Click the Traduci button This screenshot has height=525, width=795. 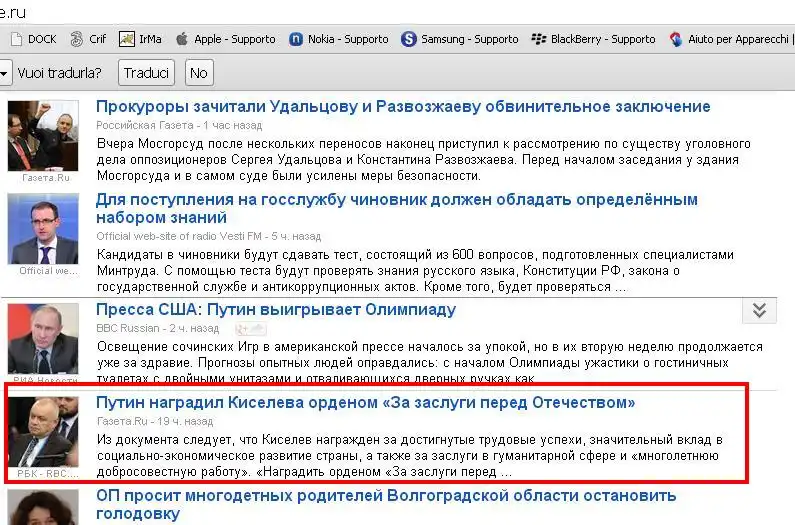pos(147,73)
